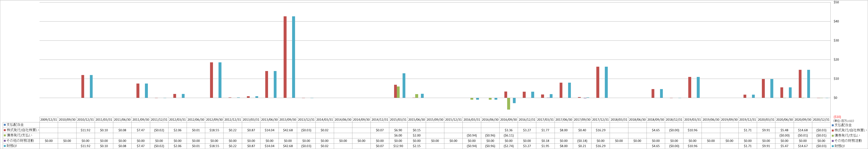
Task: Click $2.15 in the 財務CF row
Action: pyautogui.click(x=416, y=146)
